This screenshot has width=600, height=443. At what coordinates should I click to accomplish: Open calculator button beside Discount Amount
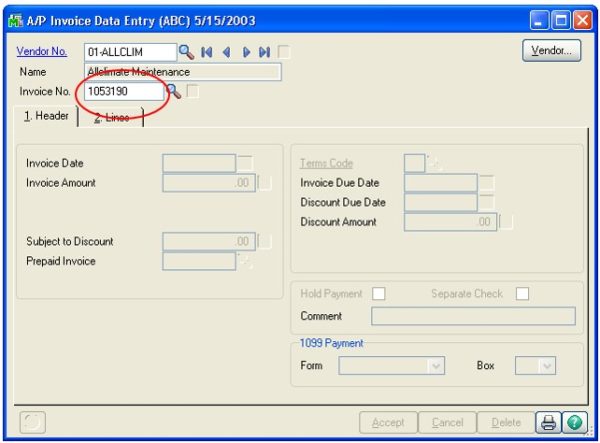click(505, 222)
